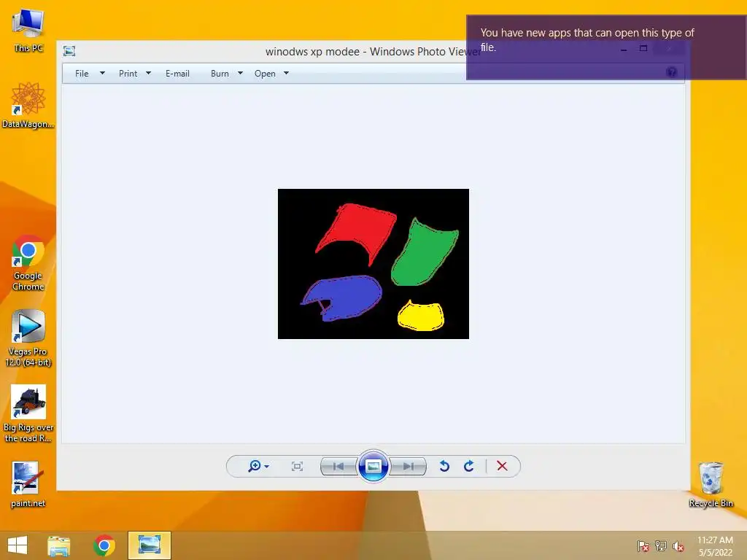Rotate the image counterclockwise
Viewport: 747px width, 560px height.
point(444,466)
